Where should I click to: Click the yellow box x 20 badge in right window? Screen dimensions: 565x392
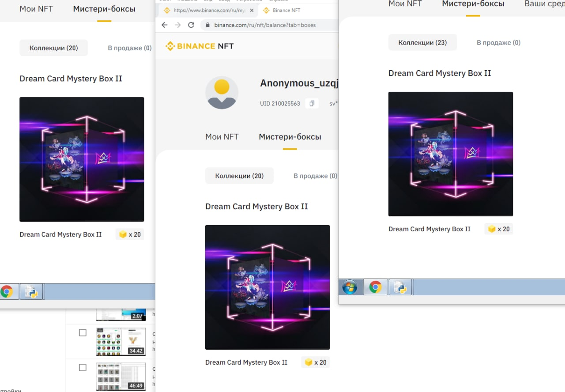tap(499, 229)
